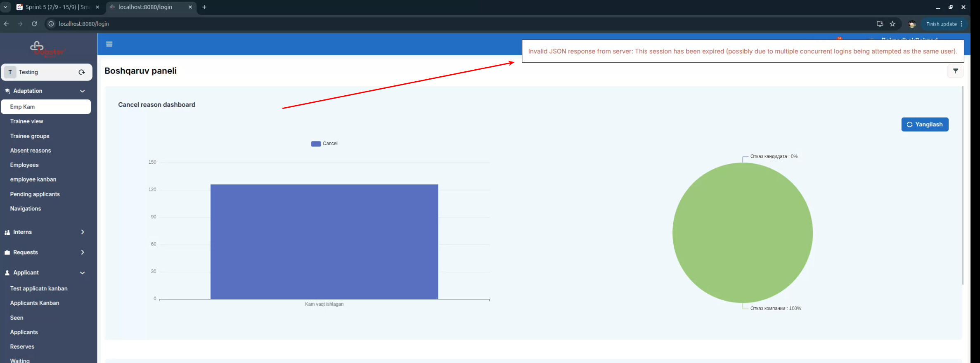Open Applicants Kanban
Screen dimensions: 980x363
(35, 303)
